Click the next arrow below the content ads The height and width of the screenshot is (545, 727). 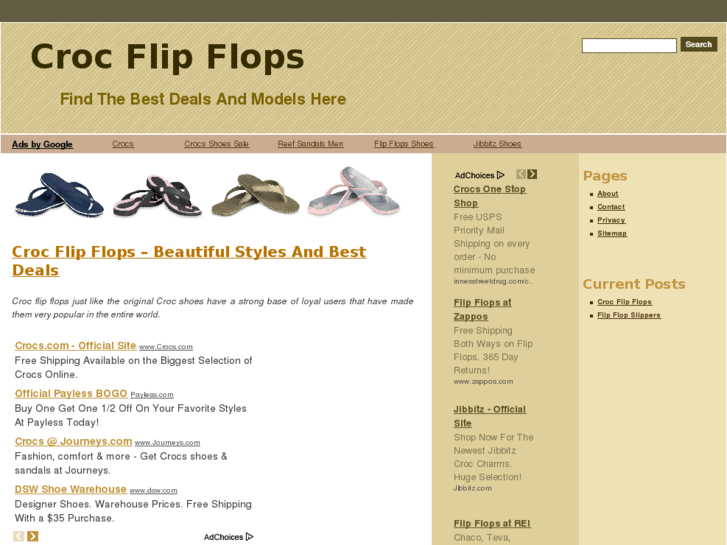click(x=32, y=536)
